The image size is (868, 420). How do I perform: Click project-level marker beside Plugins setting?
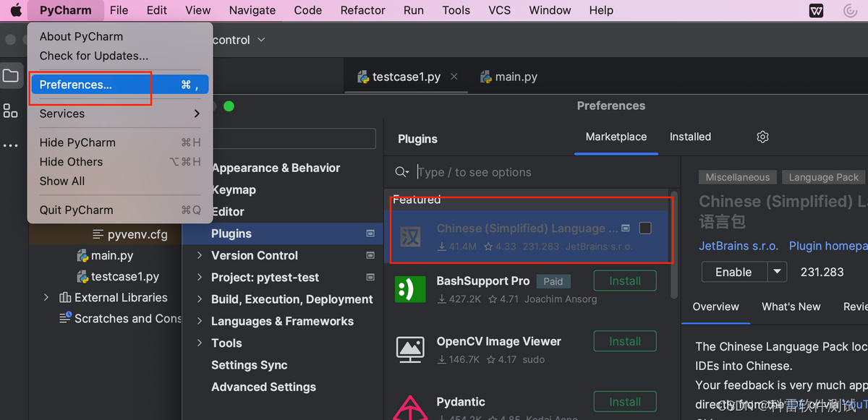(x=370, y=233)
